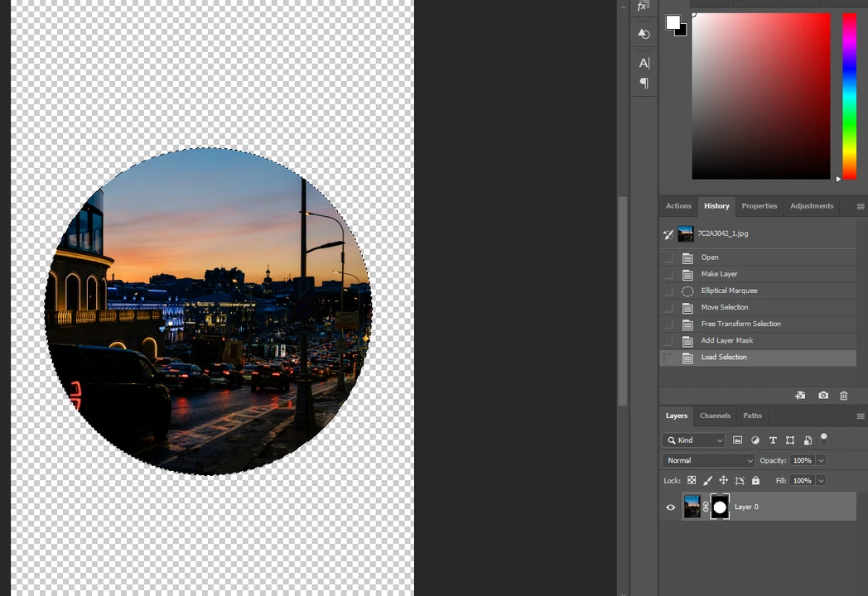Open the Normal blend mode dropdown

tap(708, 460)
